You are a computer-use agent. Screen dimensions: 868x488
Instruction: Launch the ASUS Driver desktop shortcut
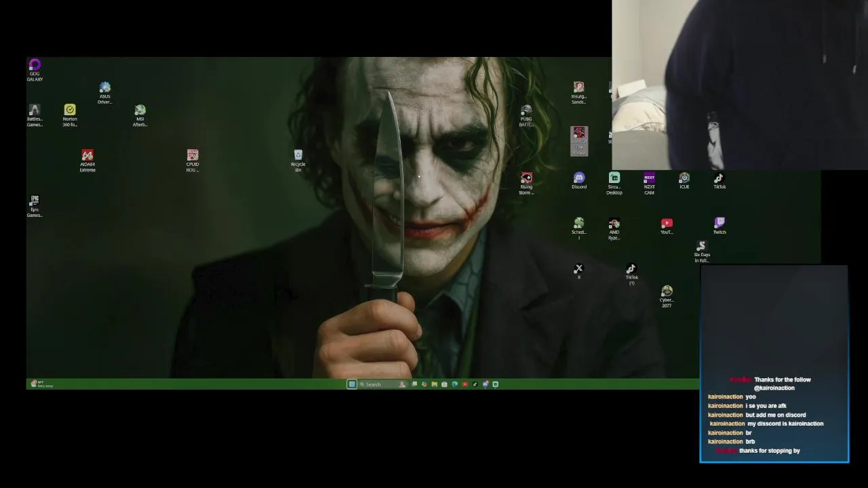pos(104,93)
